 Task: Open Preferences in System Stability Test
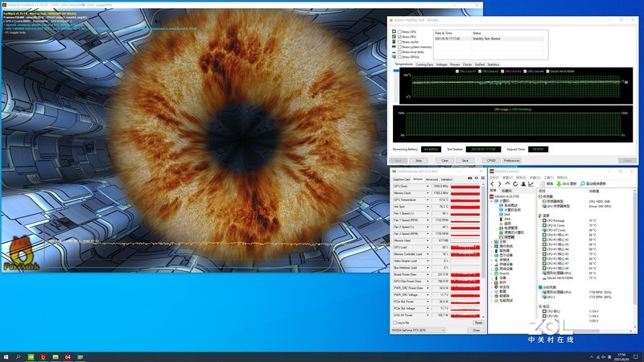(x=511, y=160)
